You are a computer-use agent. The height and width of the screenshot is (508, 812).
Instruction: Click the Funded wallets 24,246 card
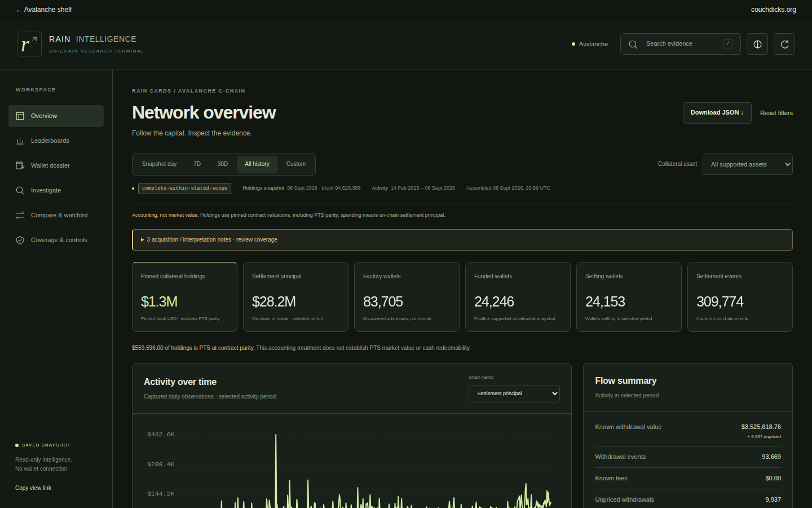(x=518, y=297)
